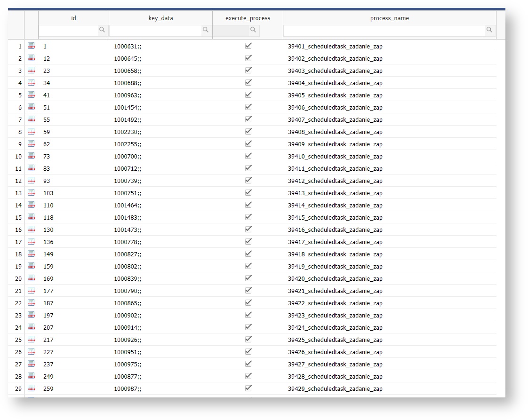Toggle execute_process checkbox in row 25
The width and height of the screenshot is (528, 420).
coord(248,340)
